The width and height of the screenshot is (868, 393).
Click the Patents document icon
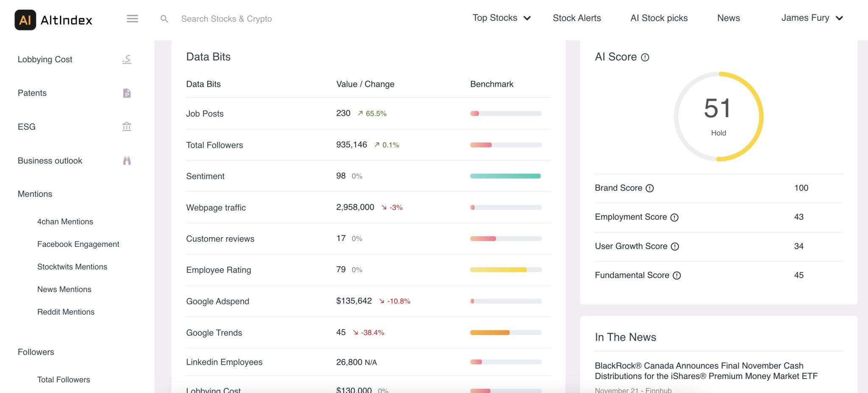point(127,93)
